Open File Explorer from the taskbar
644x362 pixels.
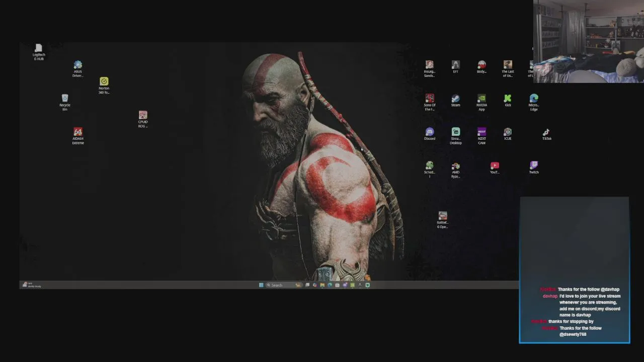point(322,285)
